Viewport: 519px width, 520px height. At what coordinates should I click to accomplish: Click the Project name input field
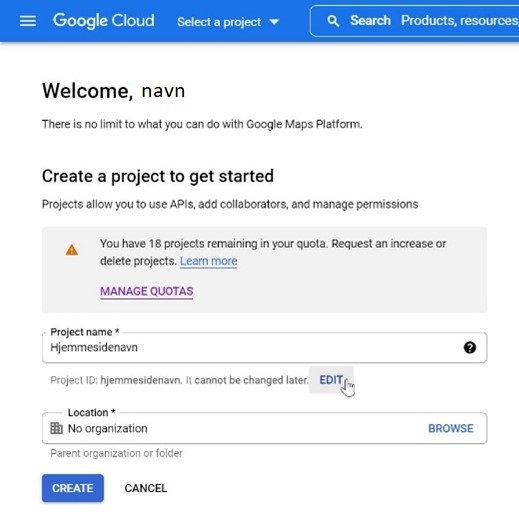click(264, 347)
